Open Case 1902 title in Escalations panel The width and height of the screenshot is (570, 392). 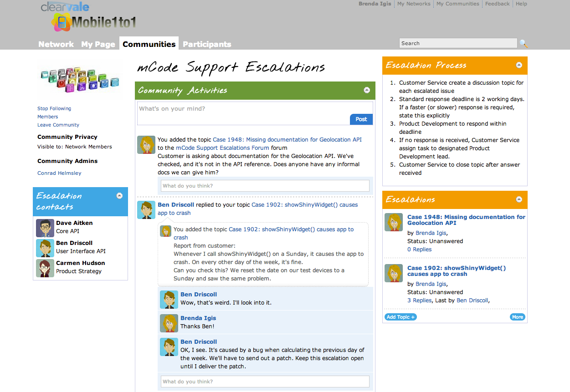457,271
